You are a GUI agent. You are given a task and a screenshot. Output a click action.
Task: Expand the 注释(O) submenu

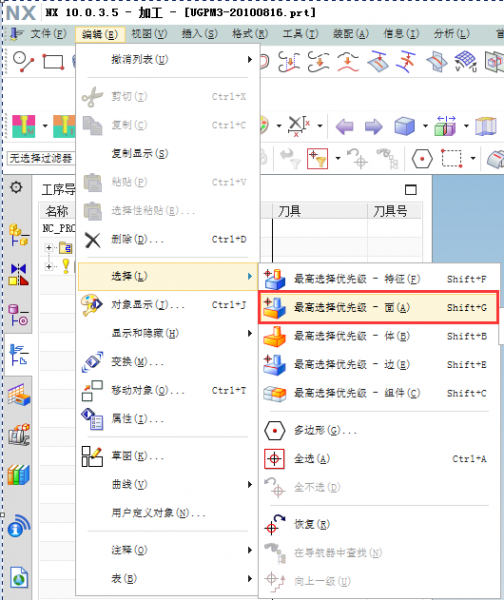(168, 550)
